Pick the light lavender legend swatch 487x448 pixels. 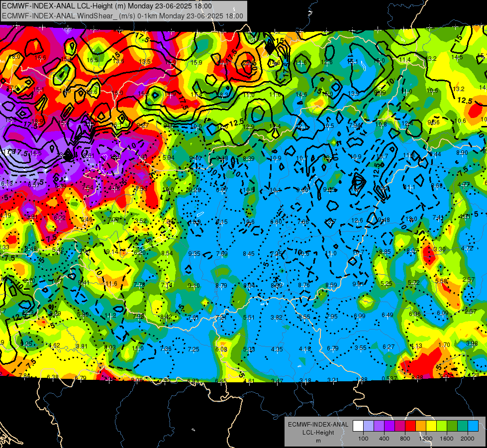coord(368,426)
